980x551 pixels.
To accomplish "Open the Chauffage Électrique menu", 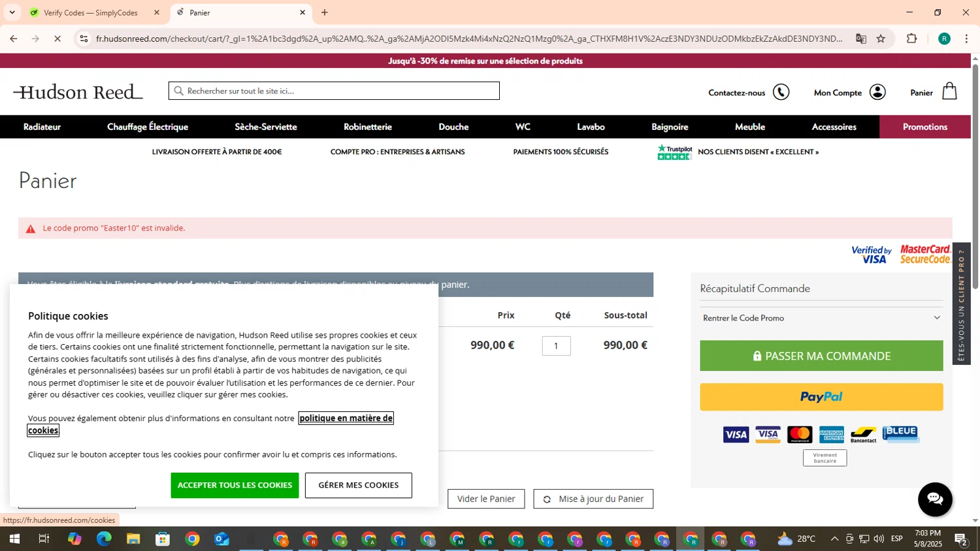I will click(x=148, y=127).
